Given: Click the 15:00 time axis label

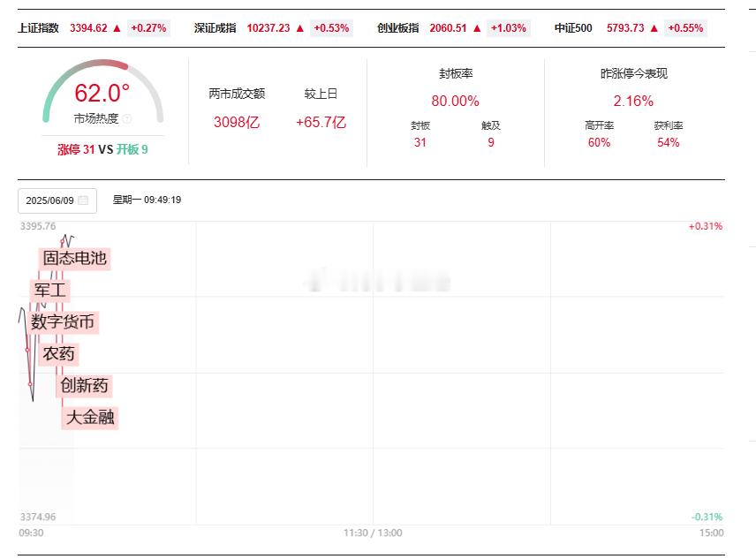Looking at the screenshot, I should [x=712, y=533].
